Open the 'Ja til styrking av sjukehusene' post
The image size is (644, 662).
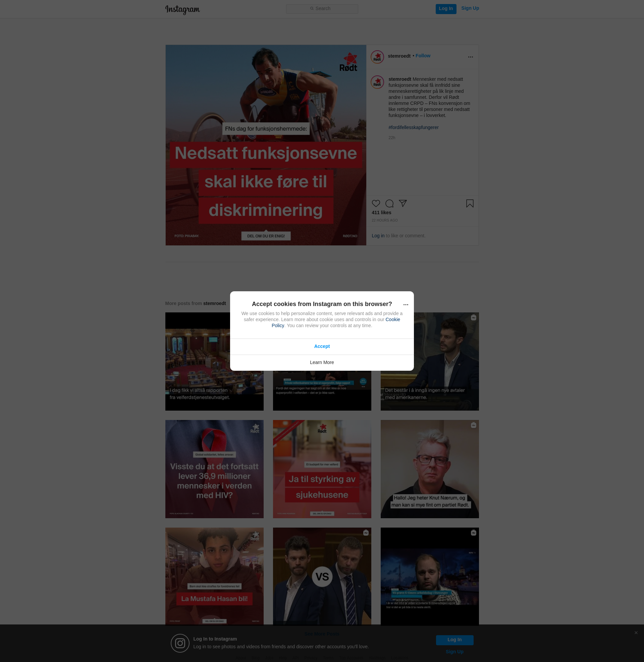322,469
